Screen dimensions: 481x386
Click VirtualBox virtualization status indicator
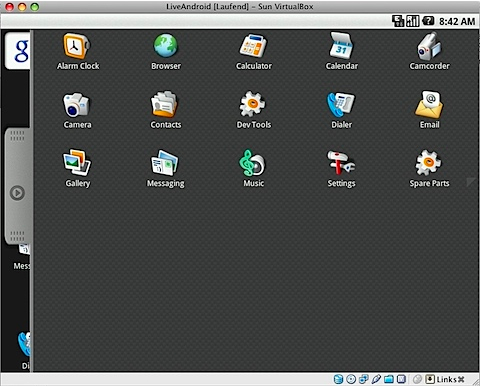pos(401,379)
